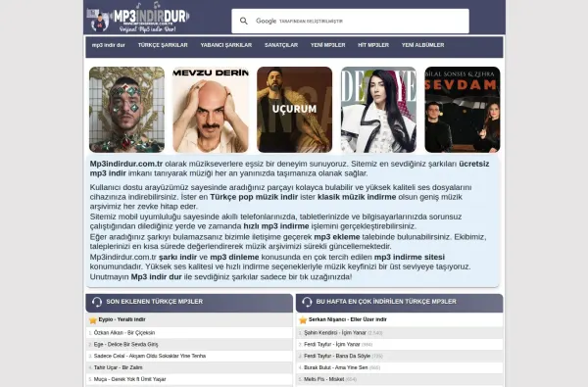Click the bold 'Mp3indirdur.com.tr' text in description
Image resolution: width=588 pixels, height=387 pixels.
coord(126,164)
